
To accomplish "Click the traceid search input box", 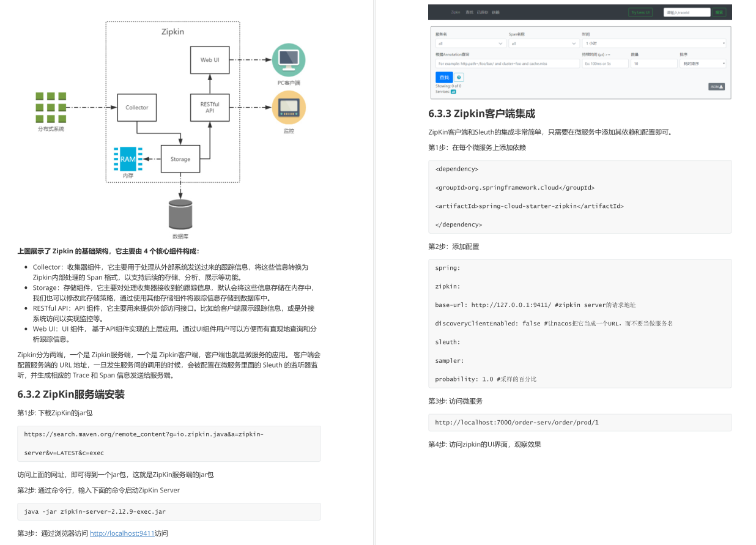I will [x=687, y=12].
